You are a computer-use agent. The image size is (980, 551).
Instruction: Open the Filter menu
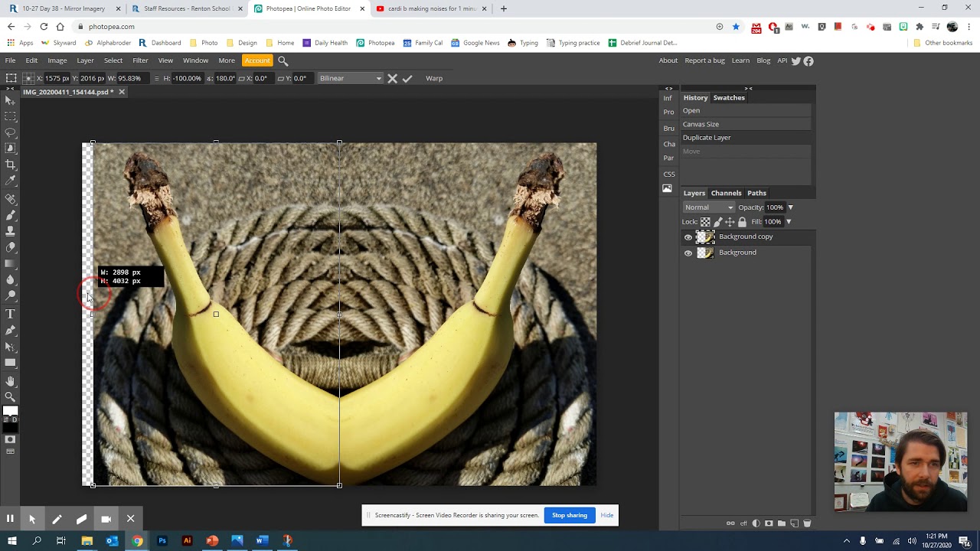tap(140, 60)
